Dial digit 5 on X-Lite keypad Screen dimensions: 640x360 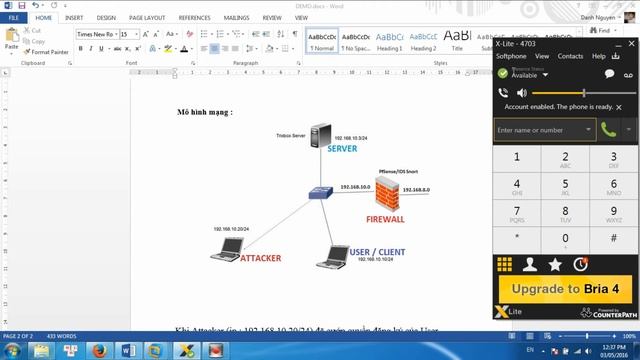(565, 186)
